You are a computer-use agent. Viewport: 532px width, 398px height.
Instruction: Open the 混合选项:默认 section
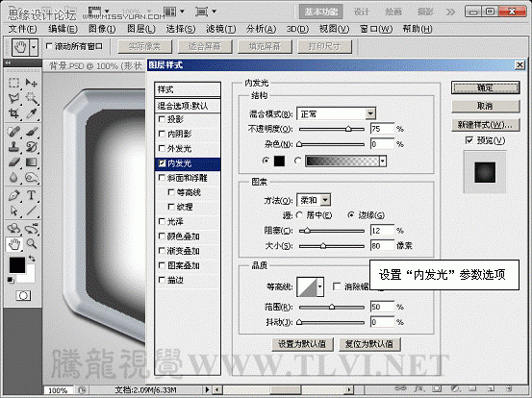click(188, 106)
